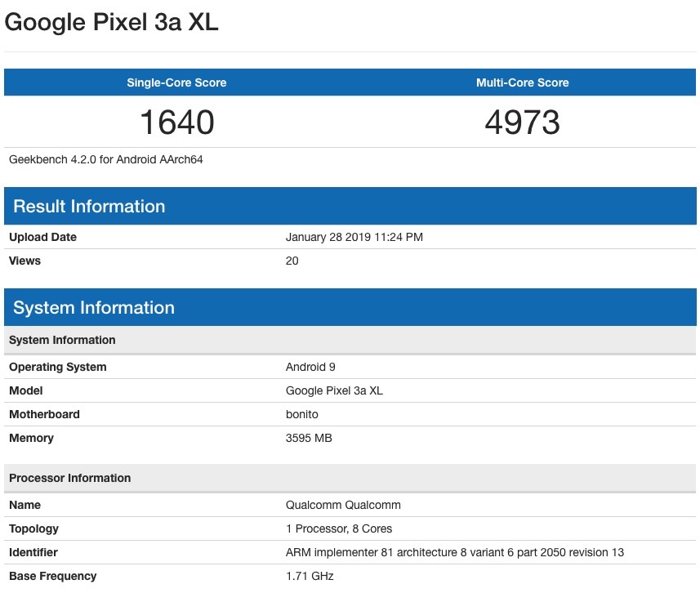Select the 'Google Pixel 3a XL' model value
The image size is (700, 602).
pos(334,390)
